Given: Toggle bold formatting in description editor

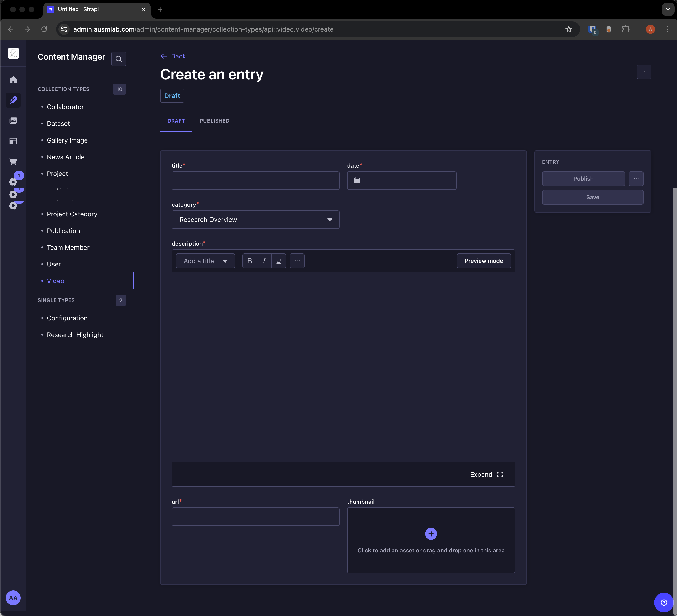Looking at the screenshot, I should point(249,261).
